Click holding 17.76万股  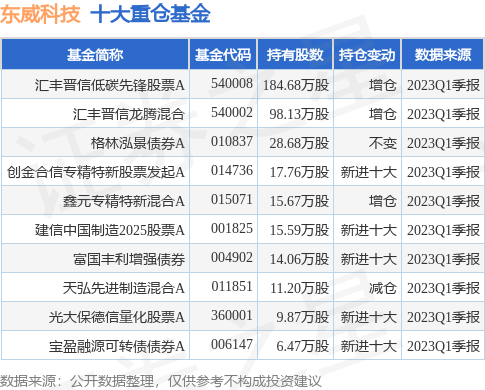[x=299, y=172]
